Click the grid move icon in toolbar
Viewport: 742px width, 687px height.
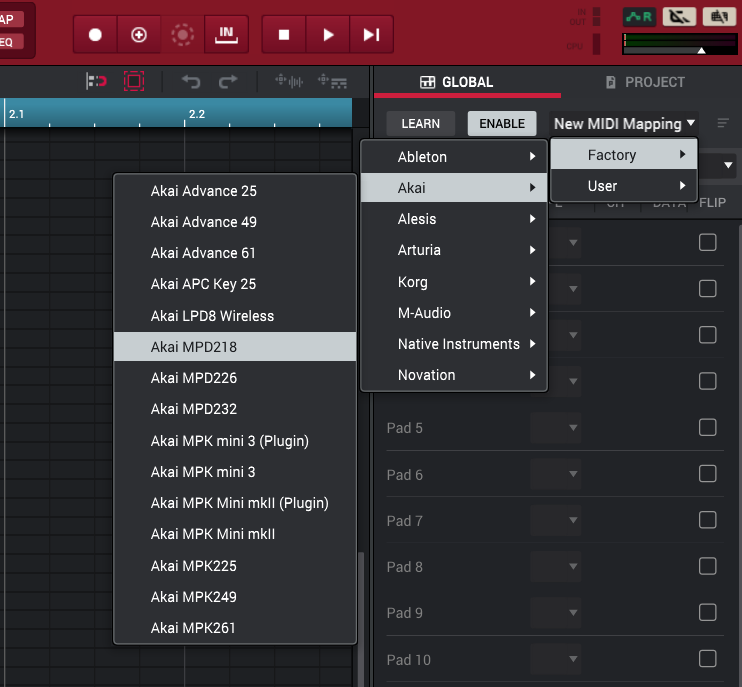click(332, 81)
